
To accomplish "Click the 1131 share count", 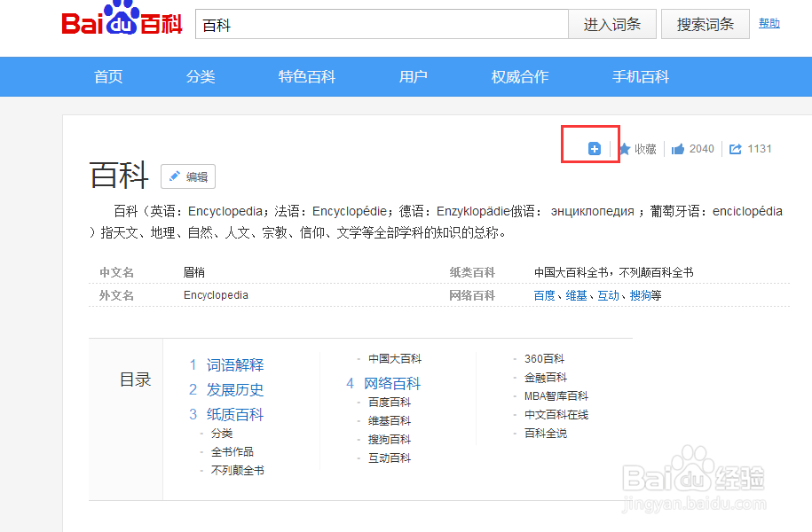I will pyautogui.click(x=760, y=149).
